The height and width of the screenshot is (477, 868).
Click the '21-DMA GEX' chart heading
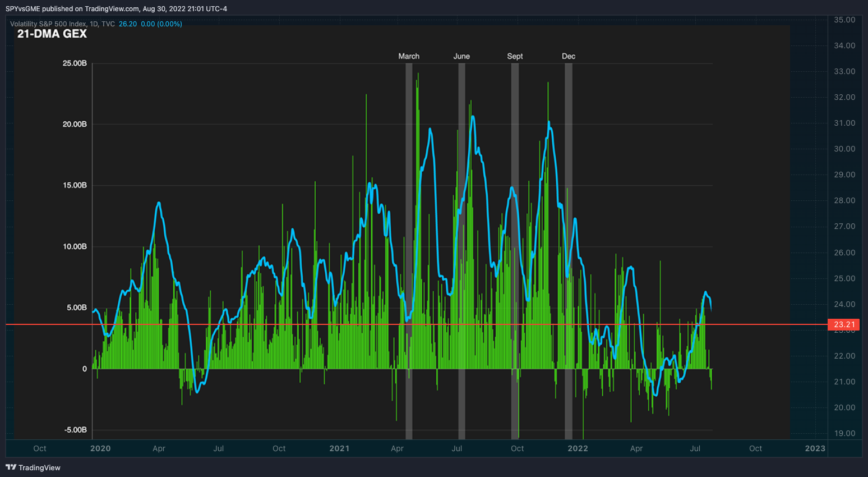52,34
